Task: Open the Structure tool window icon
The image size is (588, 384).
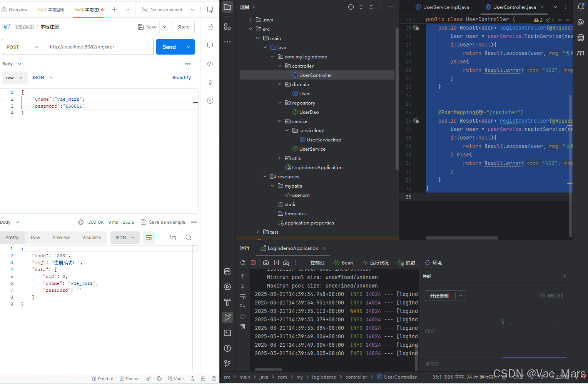Action: tap(227, 27)
